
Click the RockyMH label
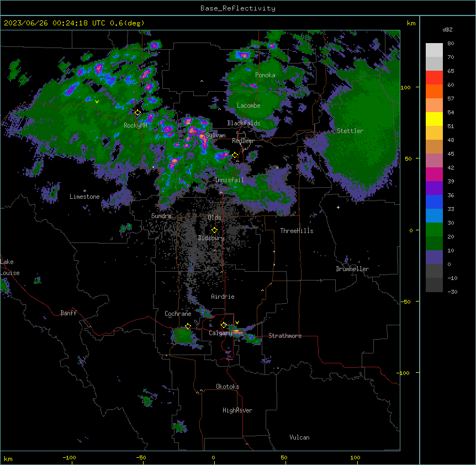[x=135, y=125]
